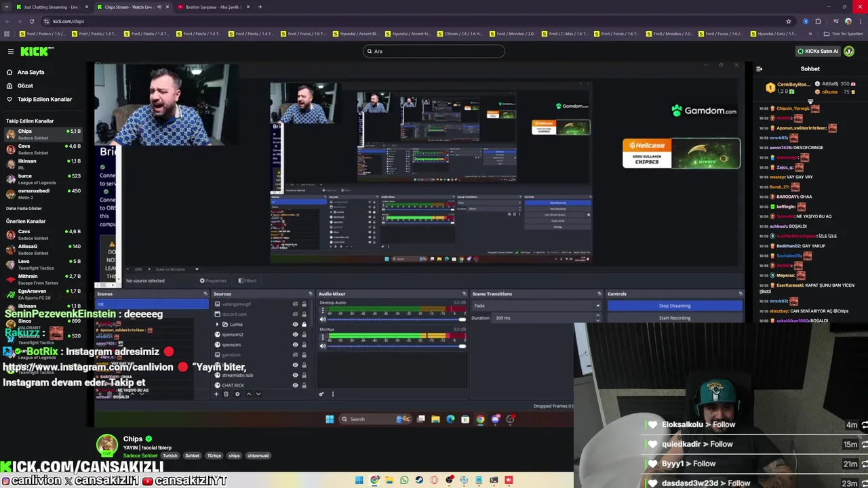Select the int scene in Scenes
The image size is (868, 488).
tap(153, 304)
